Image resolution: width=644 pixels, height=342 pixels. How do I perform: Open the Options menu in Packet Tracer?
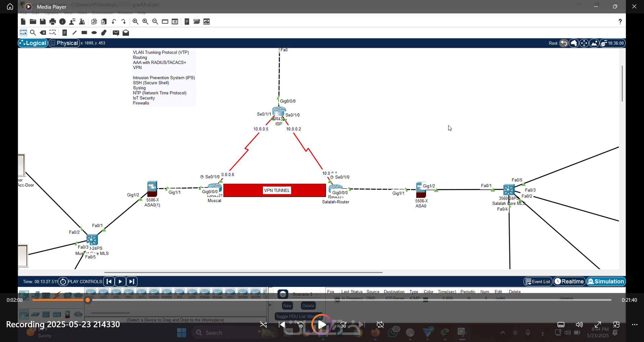coord(51,13)
